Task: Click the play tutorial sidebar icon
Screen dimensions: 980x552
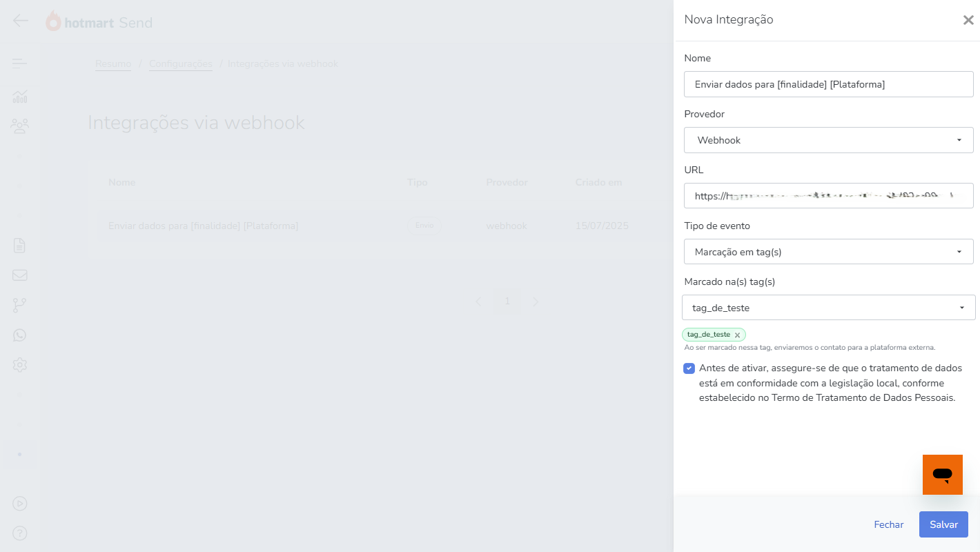Action: coord(20,504)
